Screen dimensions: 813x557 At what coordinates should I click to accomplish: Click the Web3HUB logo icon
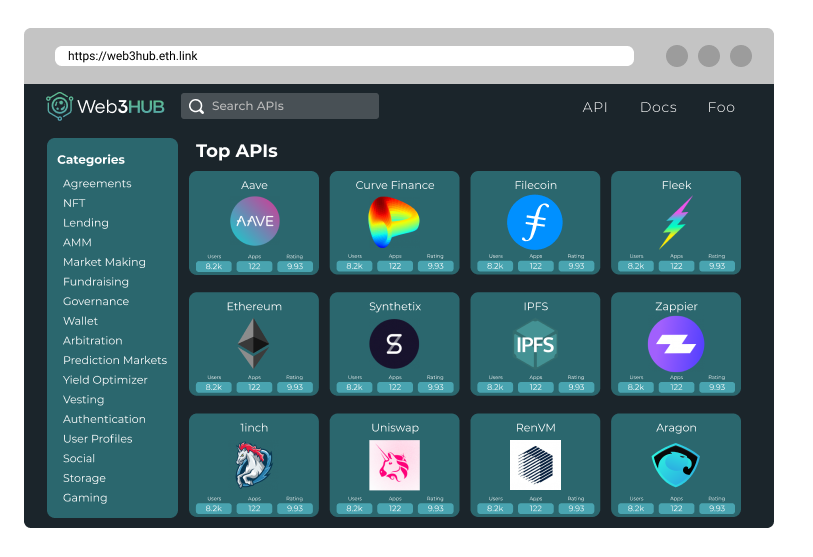coord(59,106)
